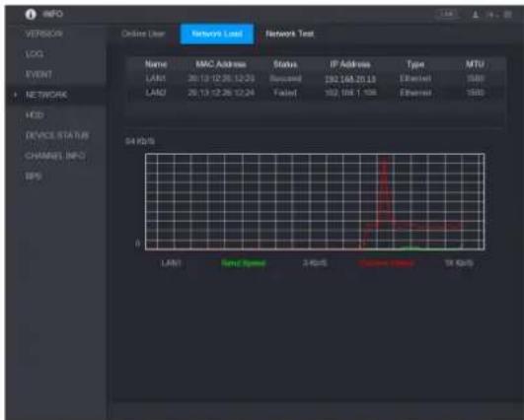Click the Name column header
The height and width of the screenshot is (420, 524).
(x=156, y=64)
